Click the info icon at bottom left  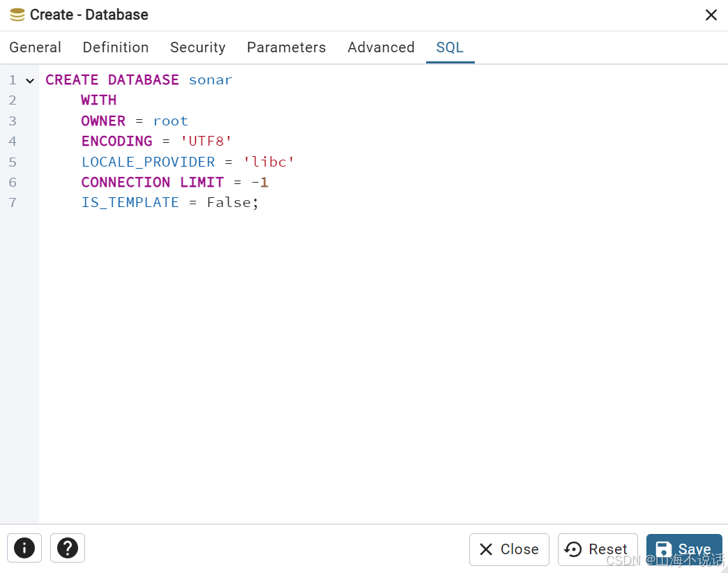pos(24,548)
